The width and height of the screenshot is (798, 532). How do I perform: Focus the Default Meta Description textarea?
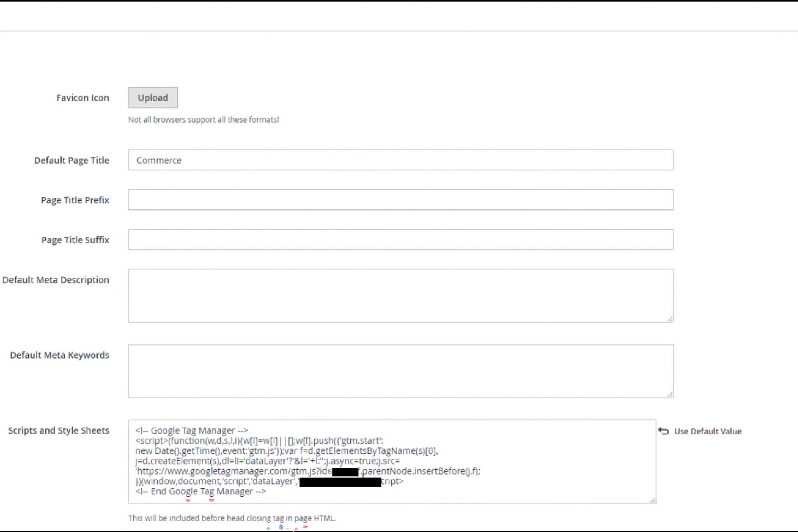click(401, 296)
